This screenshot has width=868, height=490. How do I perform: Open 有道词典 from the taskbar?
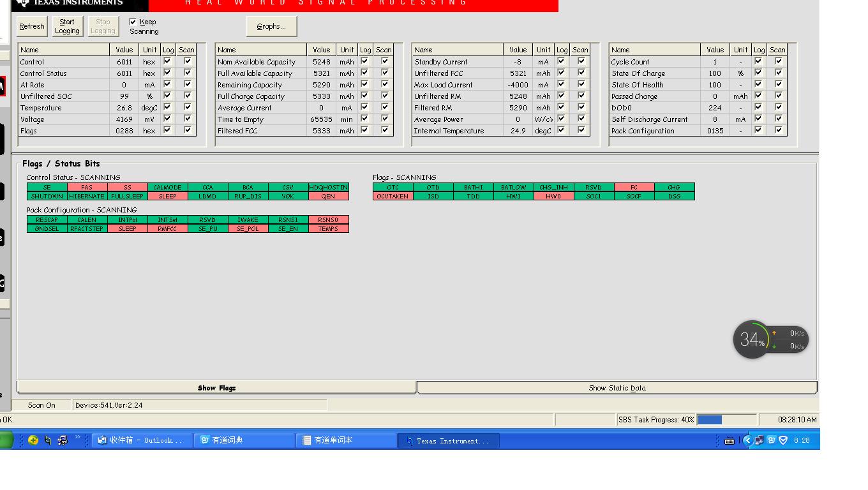pyautogui.click(x=244, y=440)
